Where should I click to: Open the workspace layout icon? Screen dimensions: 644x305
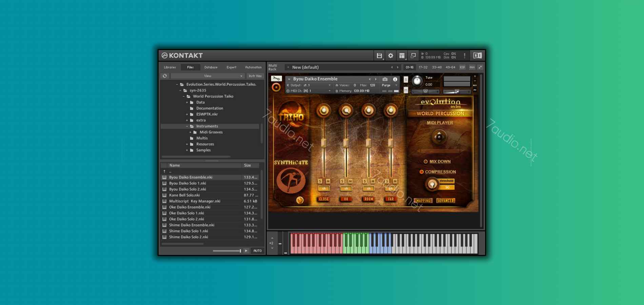[x=402, y=56]
